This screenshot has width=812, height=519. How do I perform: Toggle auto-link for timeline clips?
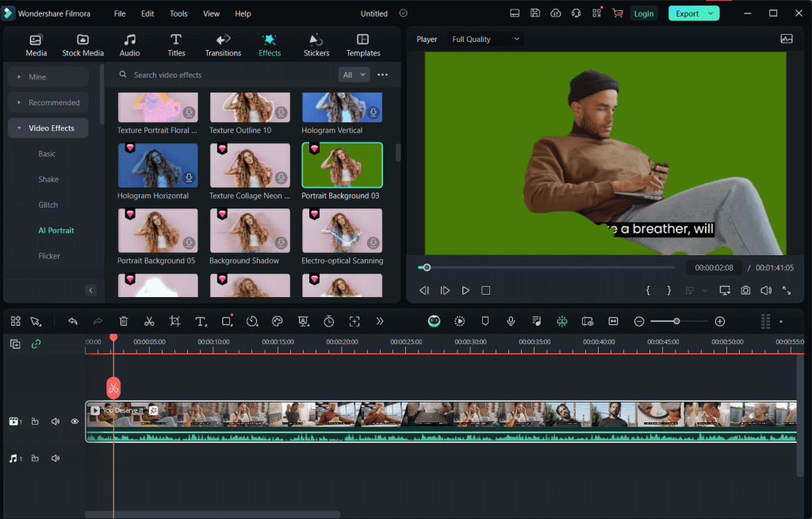point(36,344)
